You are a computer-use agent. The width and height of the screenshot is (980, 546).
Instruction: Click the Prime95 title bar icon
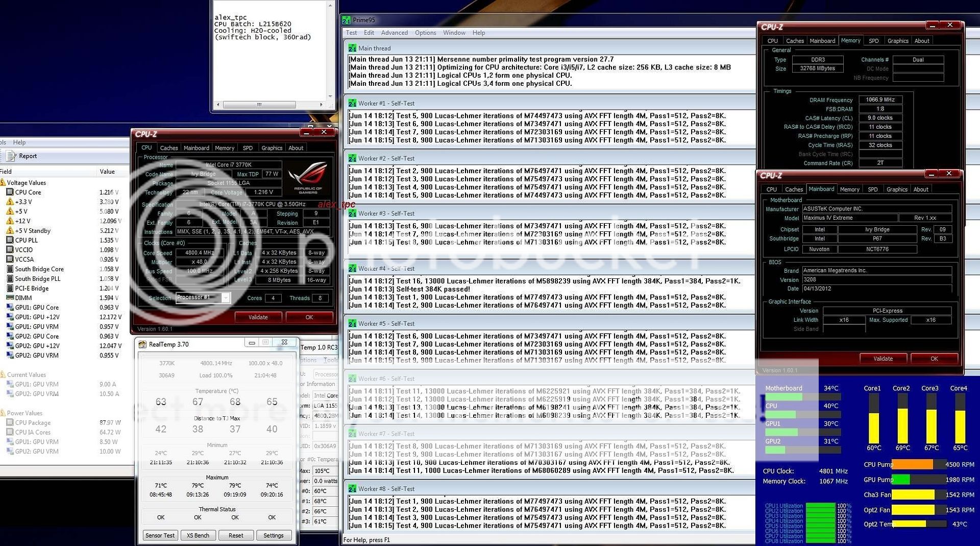point(347,20)
